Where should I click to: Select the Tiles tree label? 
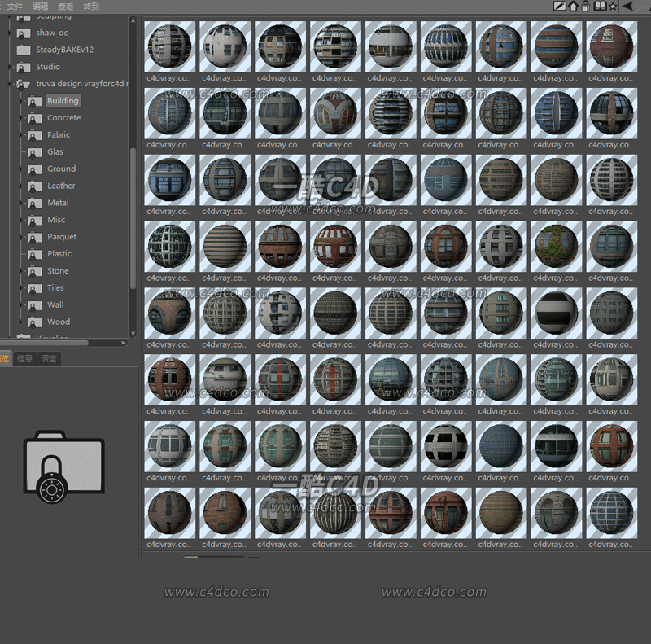pos(55,288)
